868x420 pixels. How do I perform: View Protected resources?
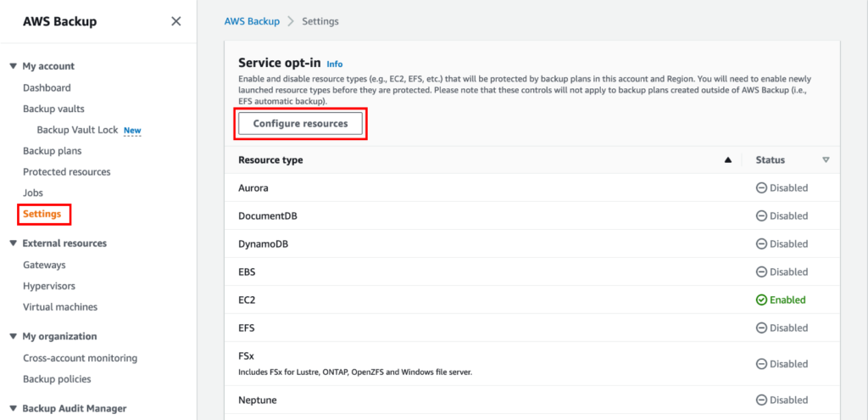pos(67,171)
